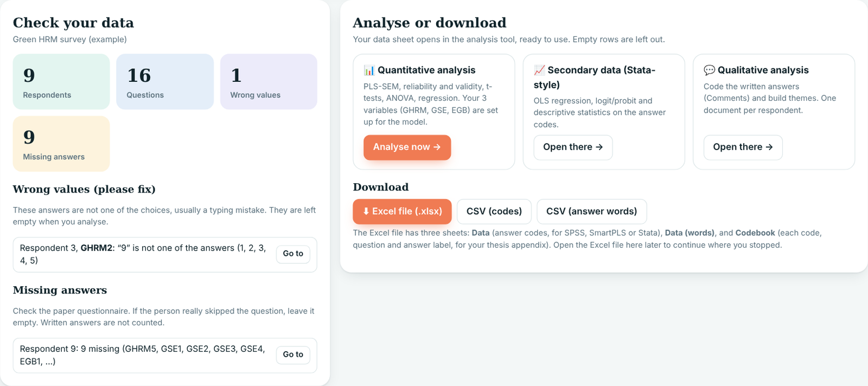
Task: Open Secondary data analysis with Open there
Action: point(573,147)
